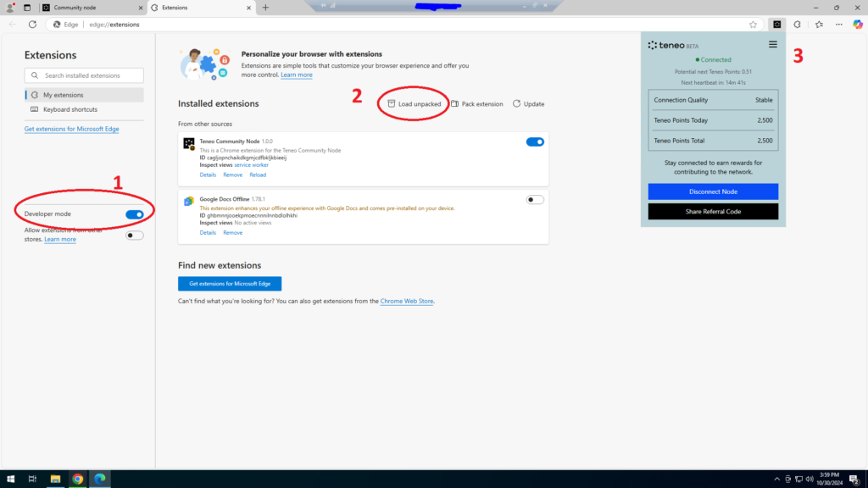Screen dimensions: 868x488
Task: Switch to the Extensions tab
Action: (201, 8)
